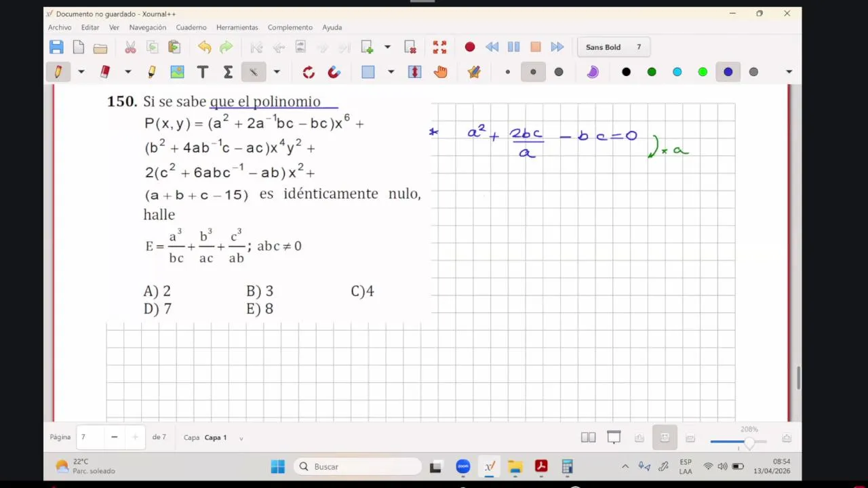Viewport: 868px width, 488px height.
Task: Open a file with the folder icon
Action: (x=100, y=47)
